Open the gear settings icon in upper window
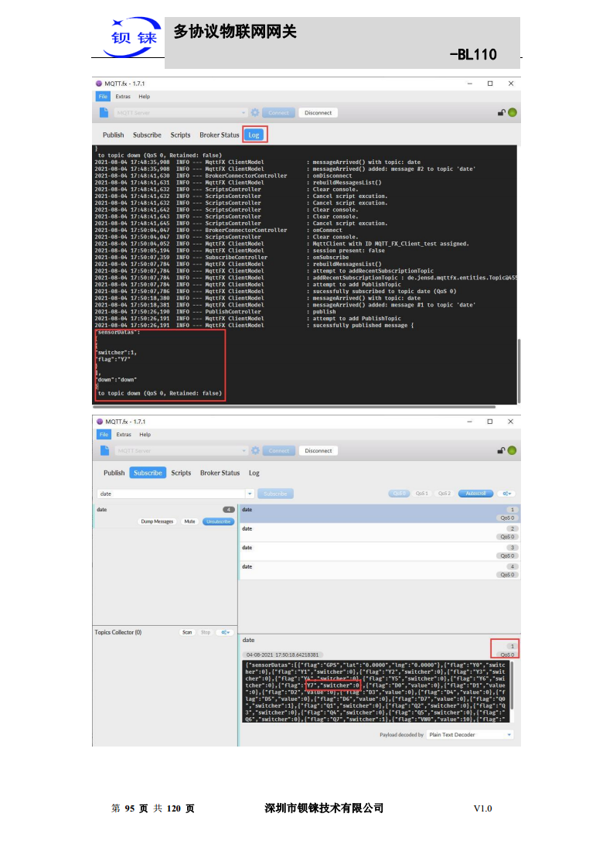613x868 pixels. [x=254, y=112]
